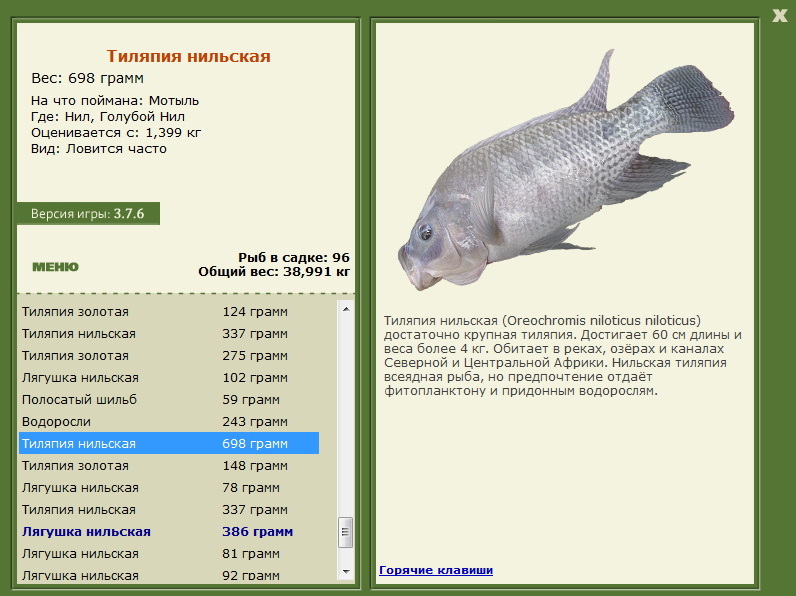Click the fish list scroll up arrow
Screen dimensions: 796x596
click(x=346, y=309)
